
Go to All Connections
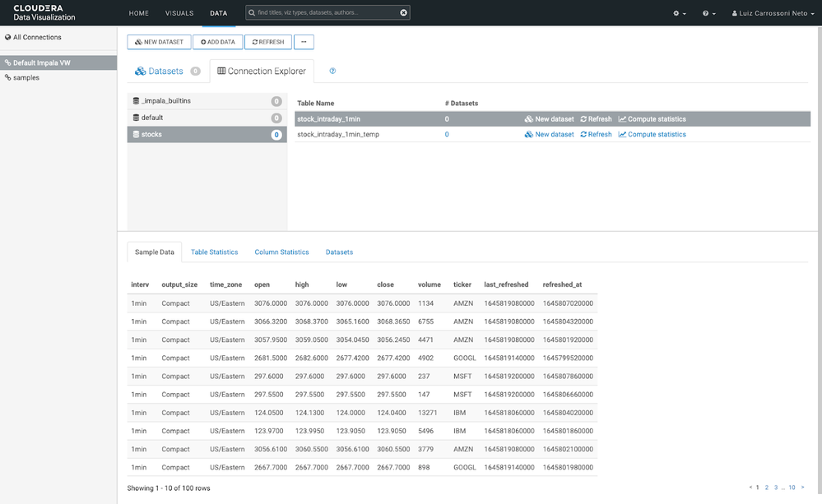[x=37, y=37]
